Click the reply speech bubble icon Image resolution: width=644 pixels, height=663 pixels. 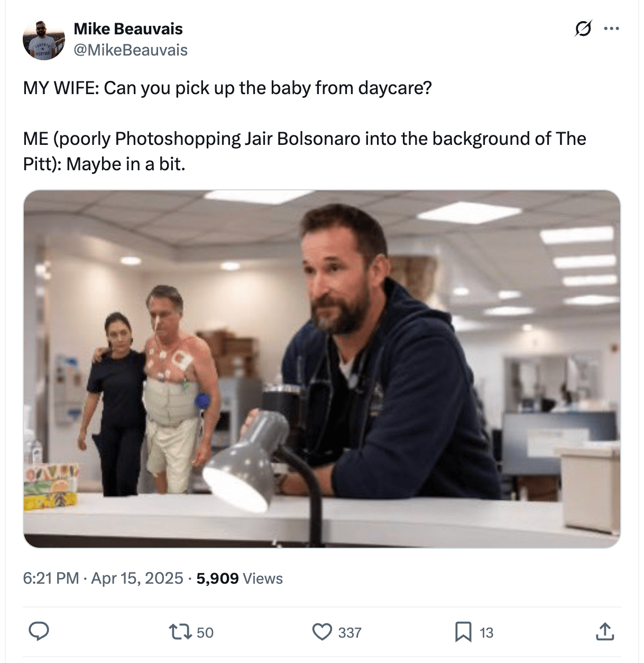tap(39, 632)
